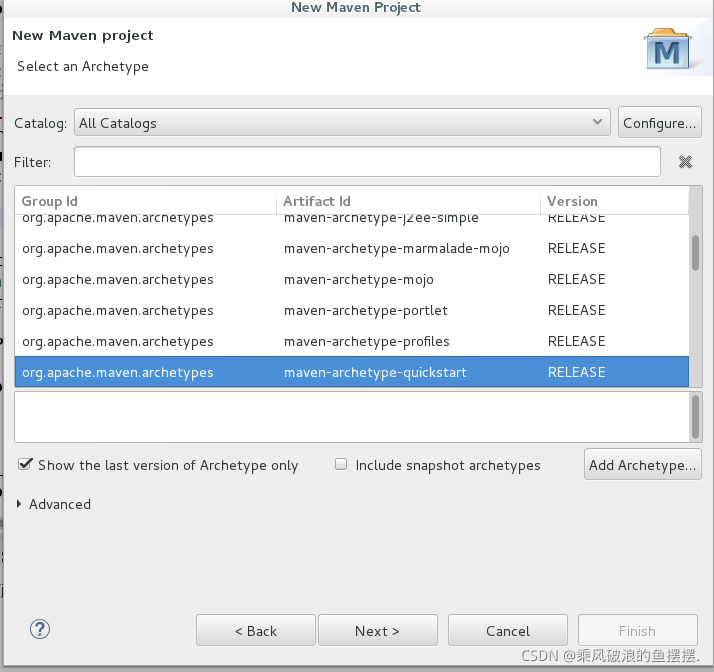Go back with the < Back button
The image size is (714, 672).
click(255, 631)
